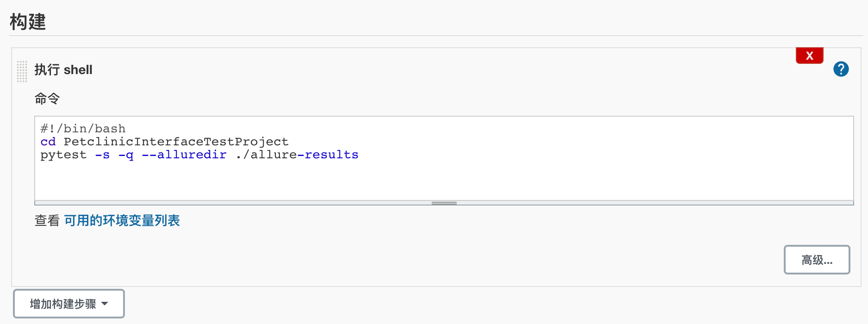
Task: Click the 高级... button
Action: tap(817, 260)
